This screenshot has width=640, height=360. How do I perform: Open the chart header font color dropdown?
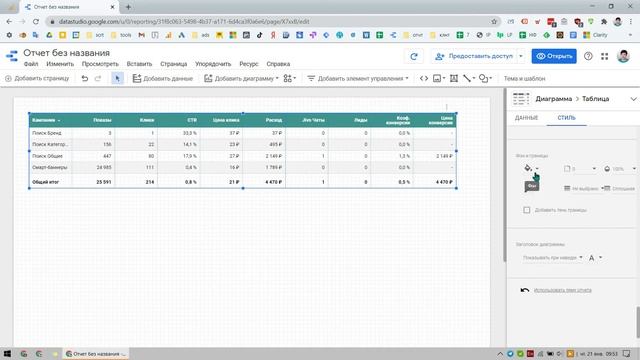pyautogui.click(x=595, y=258)
